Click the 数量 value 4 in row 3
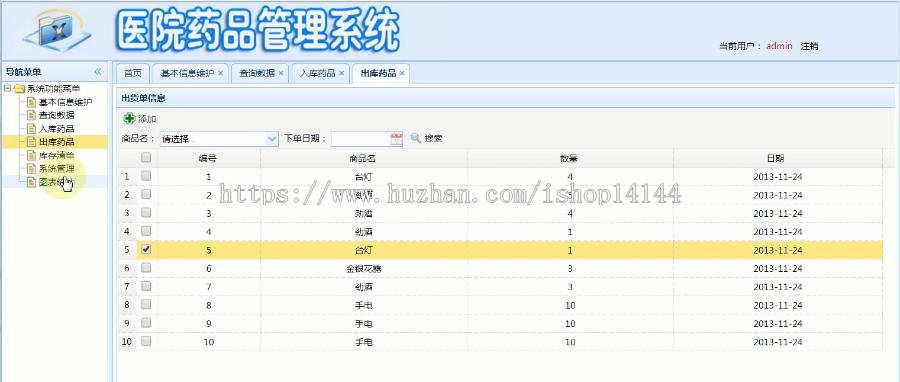The height and width of the screenshot is (382, 900). click(x=570, y=213)
